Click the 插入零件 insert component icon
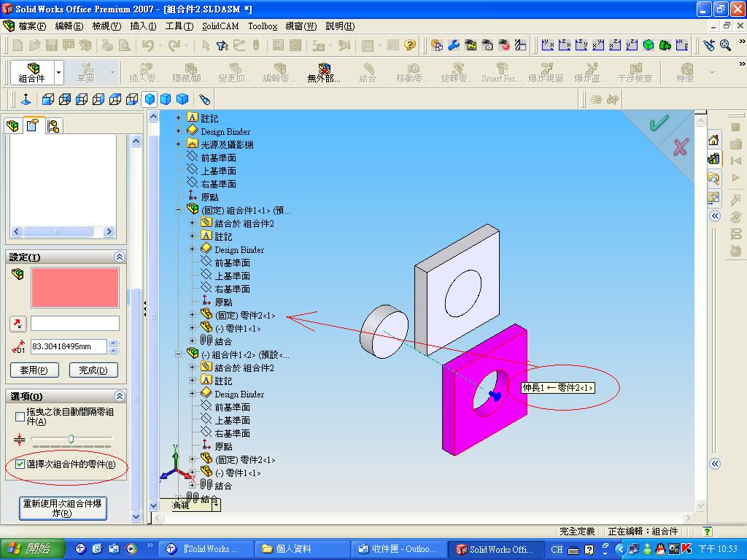 coord(146,72)
